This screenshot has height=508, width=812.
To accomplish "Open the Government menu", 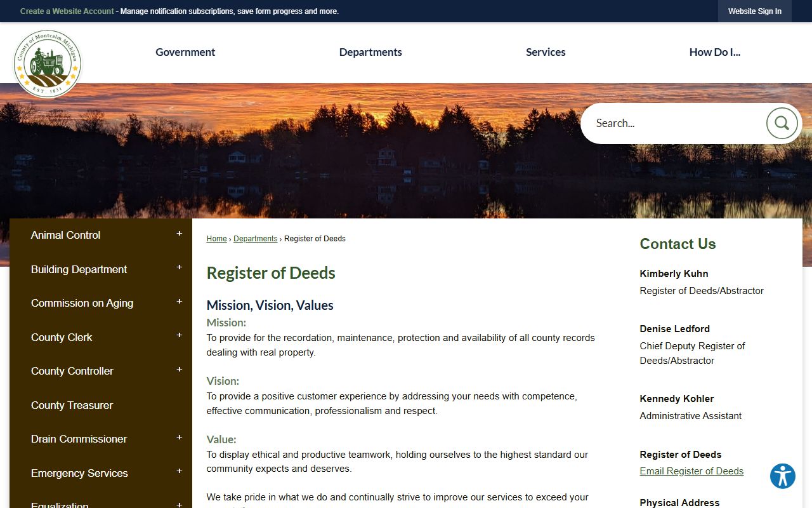I will coord(185,52).
